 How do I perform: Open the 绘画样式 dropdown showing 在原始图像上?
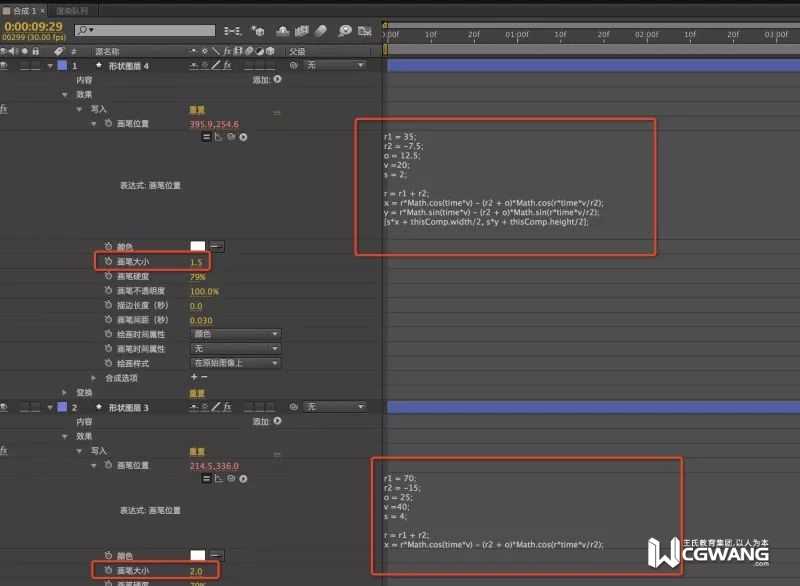click(235, 363)
